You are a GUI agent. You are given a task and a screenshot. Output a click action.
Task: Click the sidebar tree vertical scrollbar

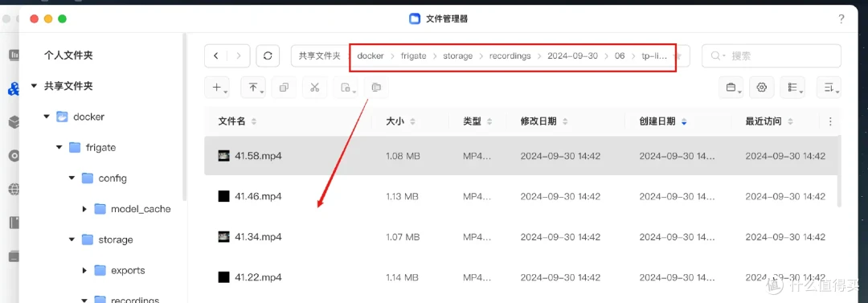click(x=185, y=117)
